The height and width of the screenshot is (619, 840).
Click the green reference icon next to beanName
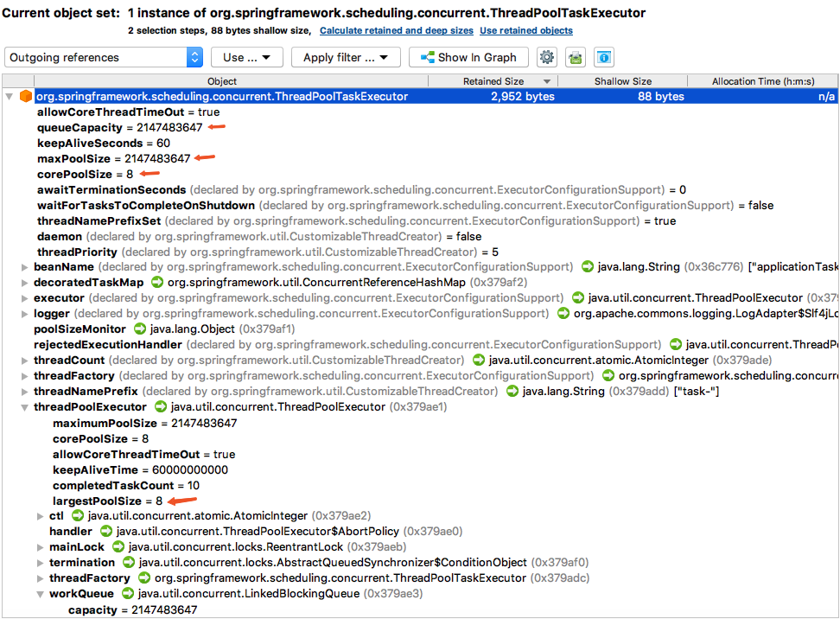click(x=587, y=266)
